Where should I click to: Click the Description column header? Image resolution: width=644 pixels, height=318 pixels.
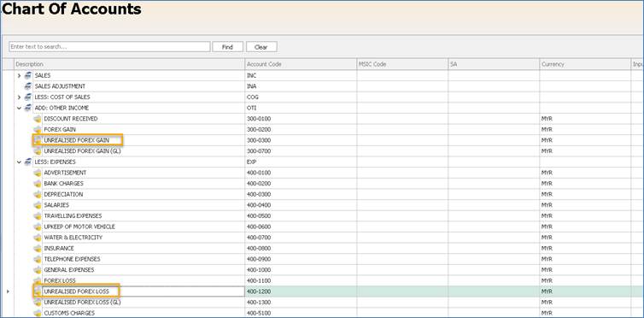(x=129, y=64)
